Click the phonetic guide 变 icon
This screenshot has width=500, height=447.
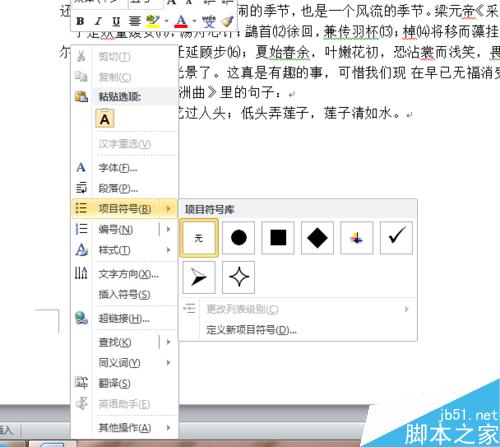point(209,22)
